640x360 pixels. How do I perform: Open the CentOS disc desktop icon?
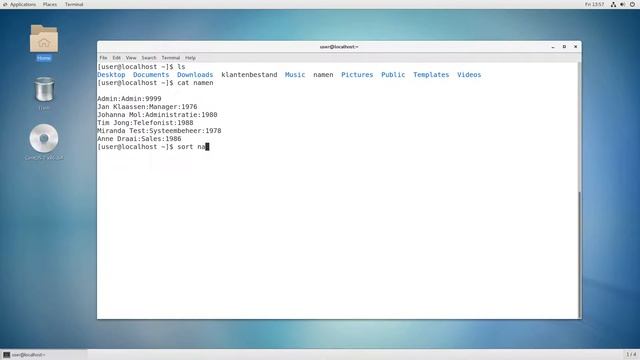point(44,138)
